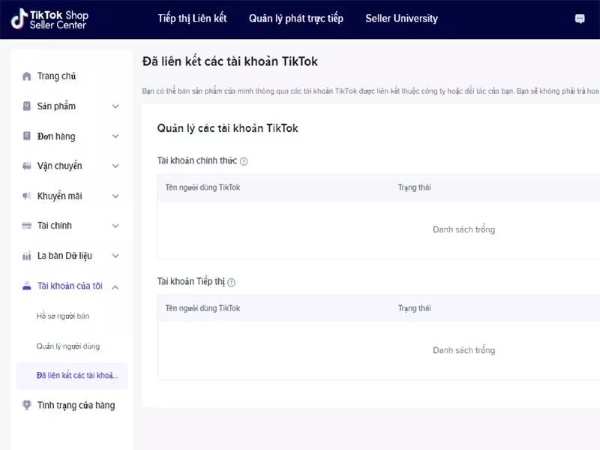The image size is (600, 450).
Task: Open Seller University in top navigation
Action: click(x=401, y=18)
